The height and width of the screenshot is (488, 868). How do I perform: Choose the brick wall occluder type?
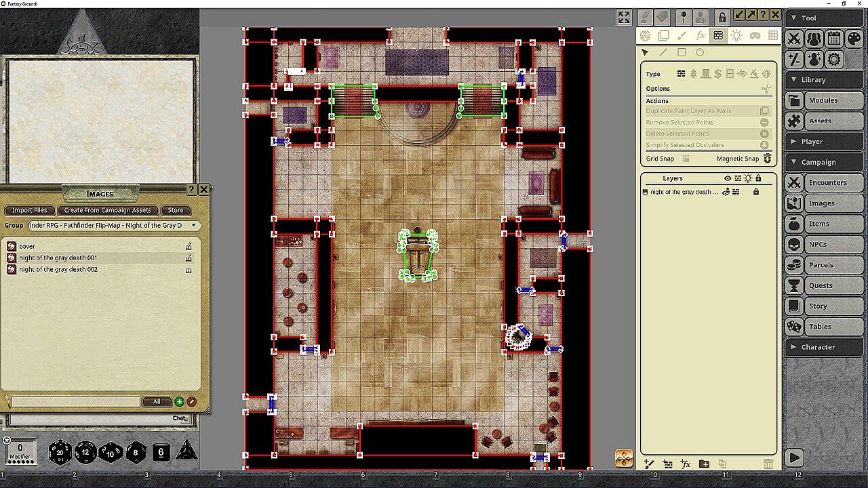point(682,74)
